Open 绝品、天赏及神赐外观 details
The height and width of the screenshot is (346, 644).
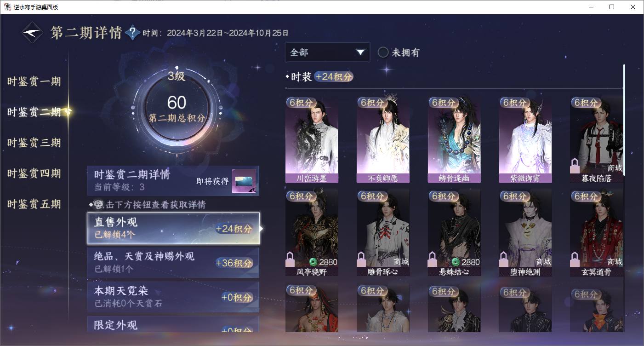[173, 263]
